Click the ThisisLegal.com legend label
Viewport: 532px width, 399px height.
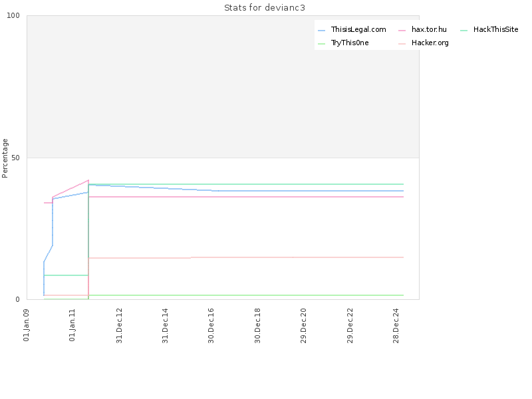click(358, 30)
